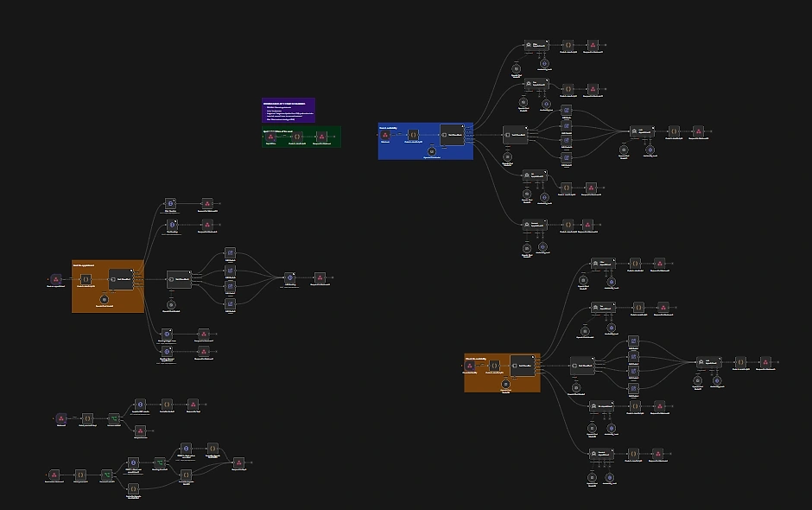Select the webhook trigger of the lowest flow
The width and height of the screenshot is (812, 510).
(x=54, y=475)
